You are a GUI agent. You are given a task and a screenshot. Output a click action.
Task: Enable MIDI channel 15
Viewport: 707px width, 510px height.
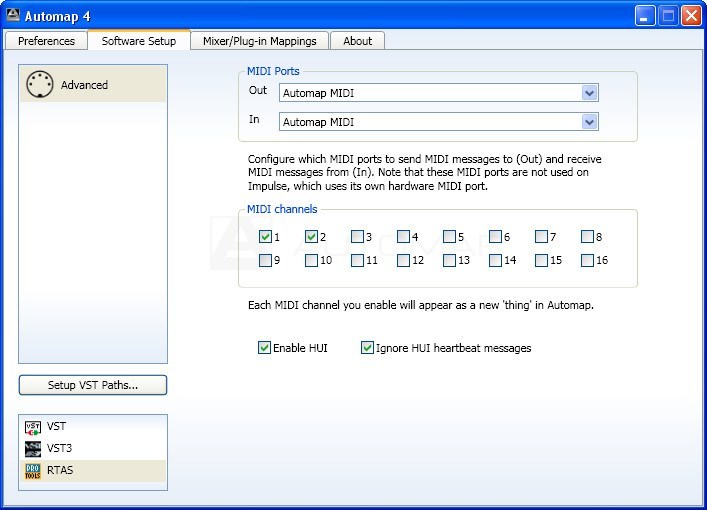[541, 260]
